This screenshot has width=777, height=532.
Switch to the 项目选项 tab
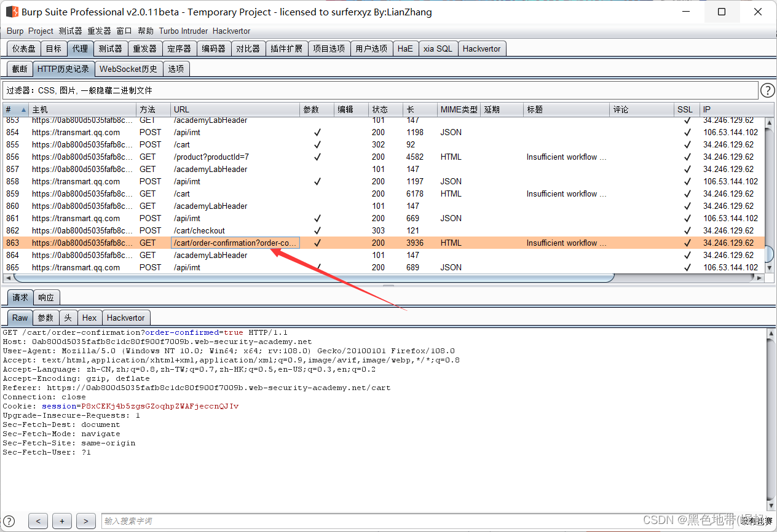pos(329,49)
